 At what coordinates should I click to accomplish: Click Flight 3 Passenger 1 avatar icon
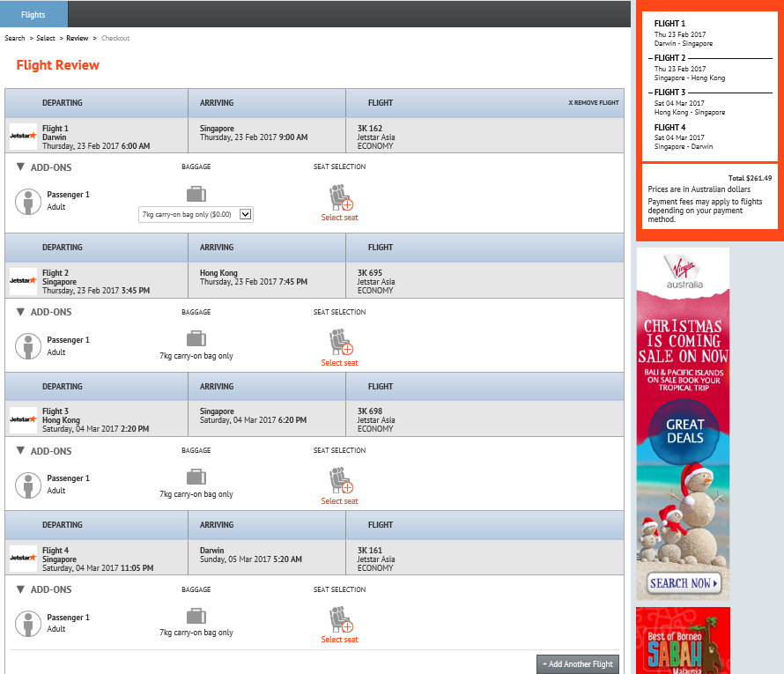click(x=28, y=485)
